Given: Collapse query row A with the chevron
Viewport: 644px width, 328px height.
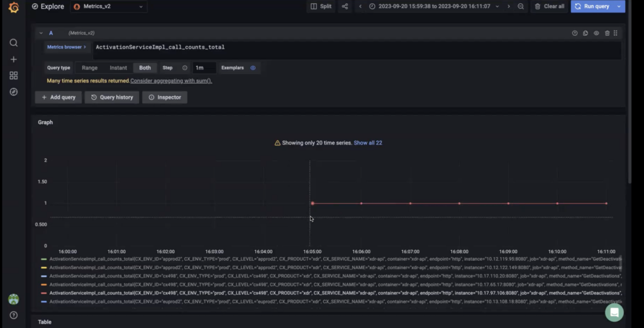Looking at the screenshot, I should coord(41,33).
